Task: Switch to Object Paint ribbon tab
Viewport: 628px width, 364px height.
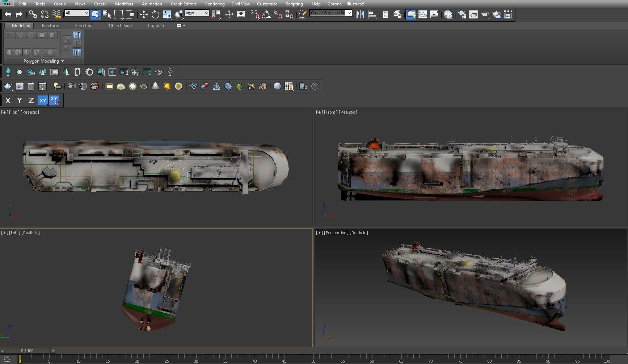Action: (x=120, y=26)
